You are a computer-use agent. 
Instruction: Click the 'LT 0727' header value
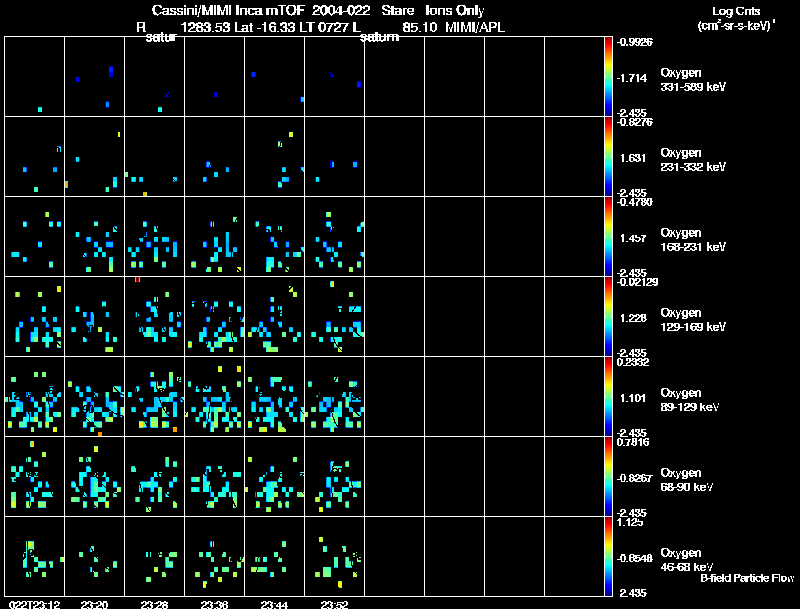click(323, 27)
